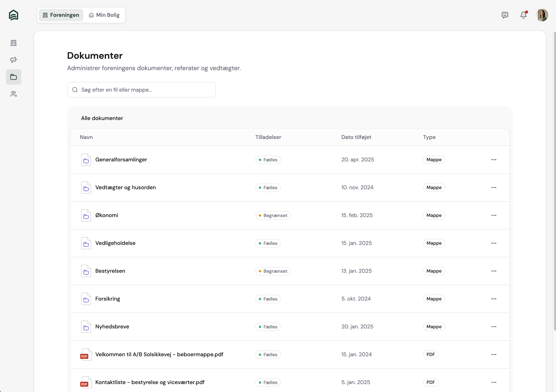The height and width of the screenshot is (392, 556).
Task: Click the user profile avatar
Action: [542, 15]
